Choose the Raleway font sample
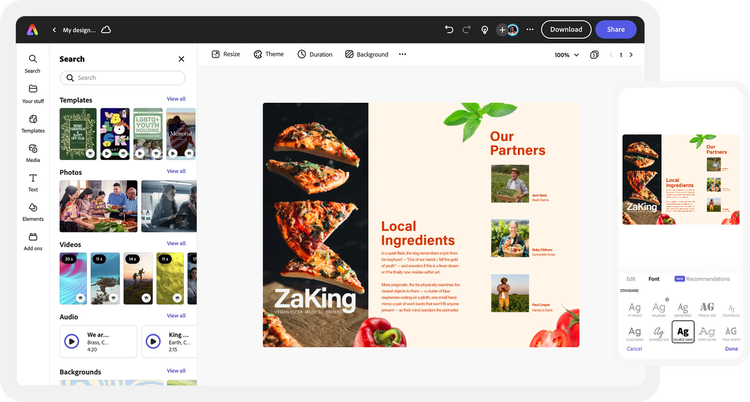The image size is (750, 402). [659, 309]
